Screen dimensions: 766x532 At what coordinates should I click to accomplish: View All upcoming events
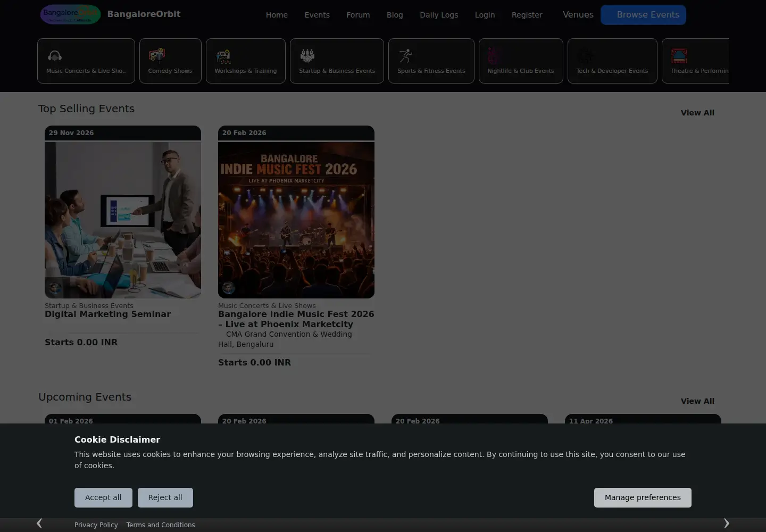pos(697,401)
